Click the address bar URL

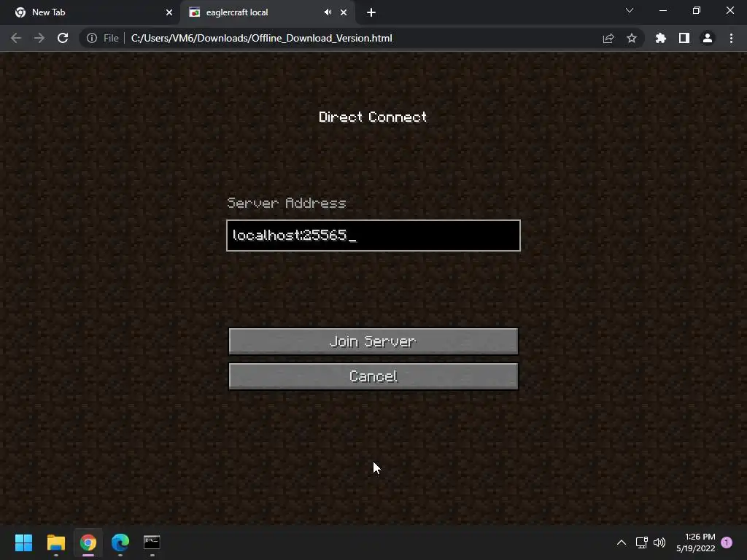point(262,38)
